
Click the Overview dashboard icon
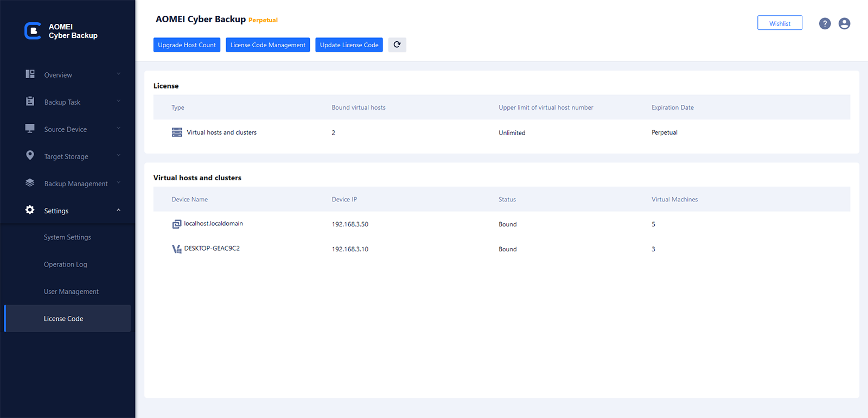pyautogui.click(x=30, y=74)
